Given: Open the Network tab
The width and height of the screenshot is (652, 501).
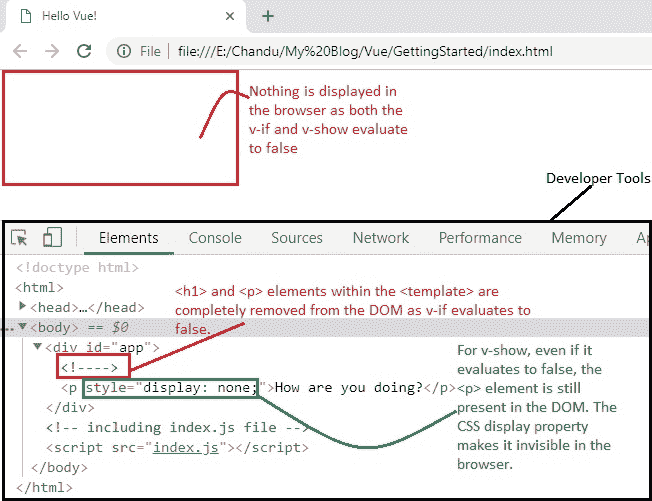Looking at the screenshot, I should pyautogui.click(x=381, y=238).
